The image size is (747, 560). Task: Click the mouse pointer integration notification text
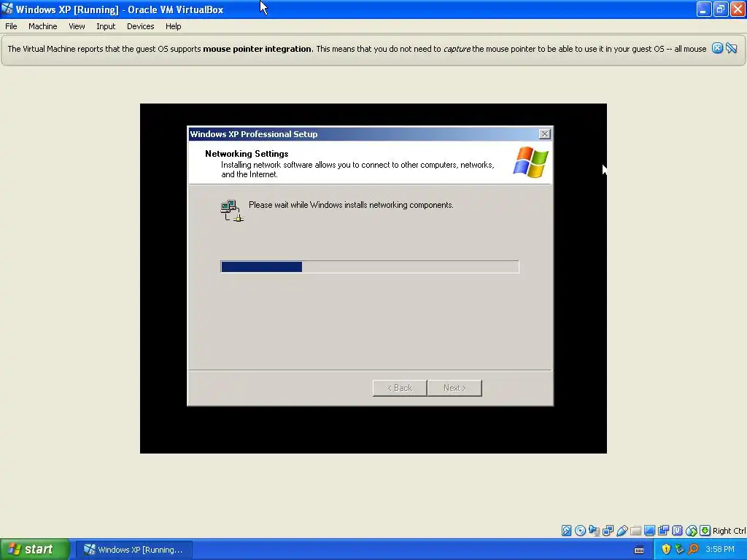pyautogui.click(x=357, y=49)
